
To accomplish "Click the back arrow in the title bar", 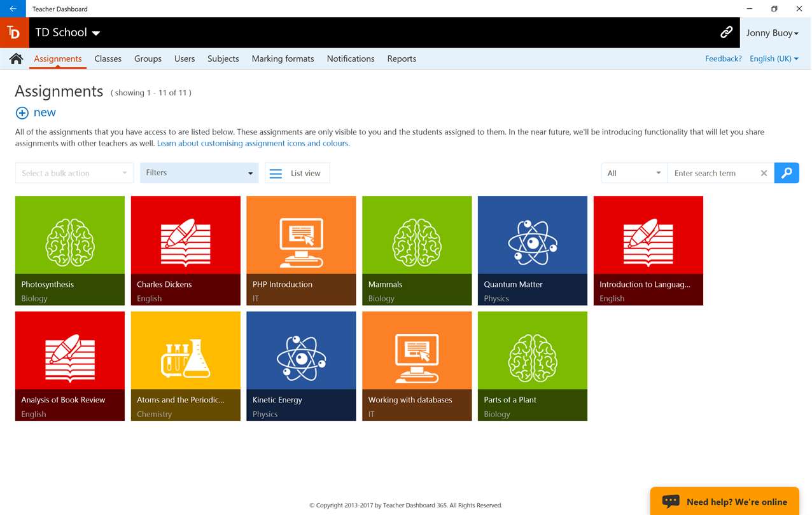I will (x=13, y=9).
